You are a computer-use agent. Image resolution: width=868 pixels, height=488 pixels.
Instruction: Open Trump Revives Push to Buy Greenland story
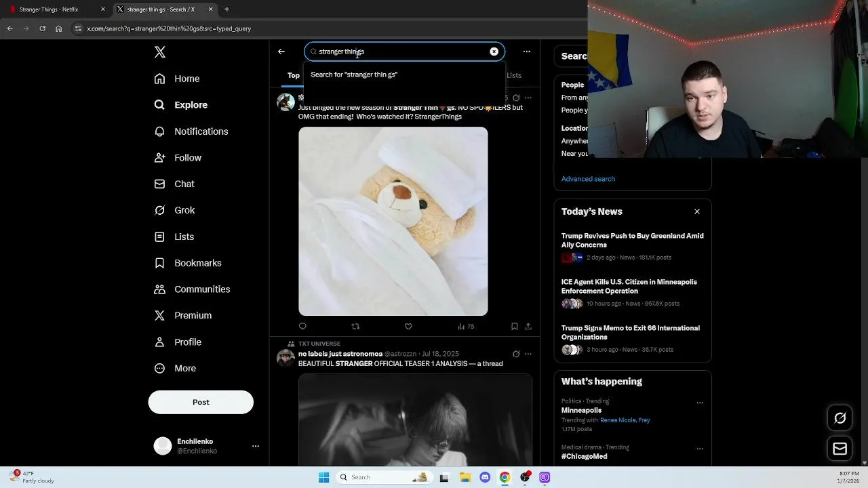click(x=633, y=241)
